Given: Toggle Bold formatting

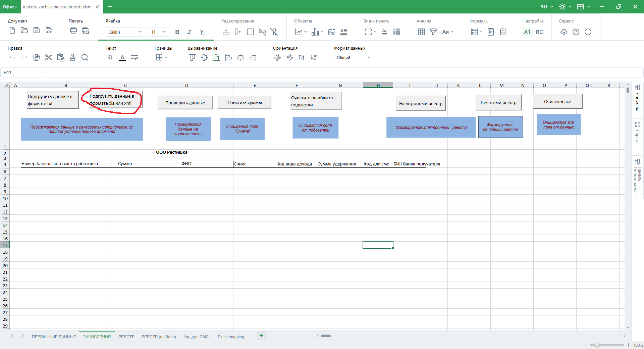Looking at the screenshot, I should click(177, 32).
